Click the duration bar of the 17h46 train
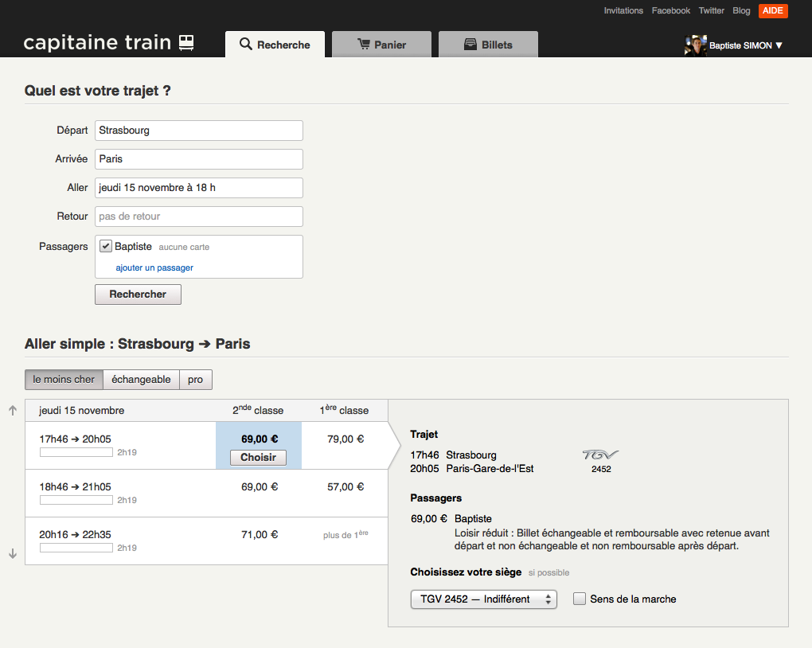This screenshot has height=648, width=812. click(76, 452)
